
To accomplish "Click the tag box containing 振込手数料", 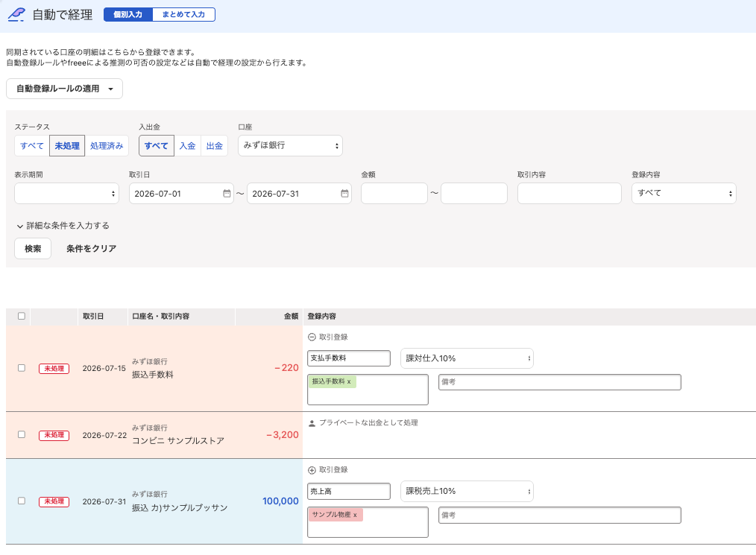I will tap(368, 390).
